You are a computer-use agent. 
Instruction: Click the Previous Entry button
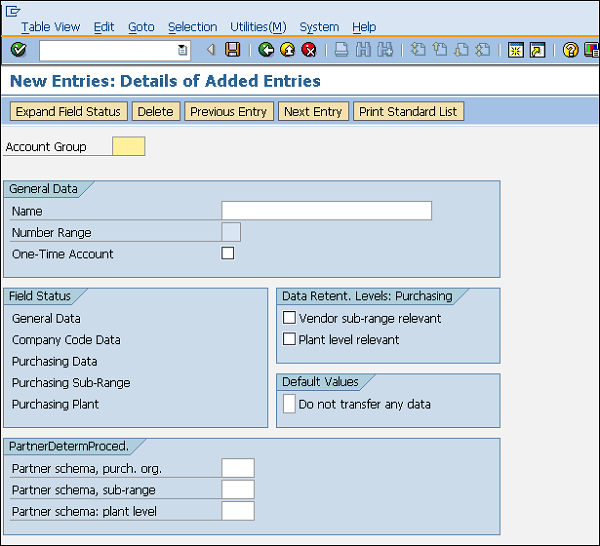click(229, 111)
